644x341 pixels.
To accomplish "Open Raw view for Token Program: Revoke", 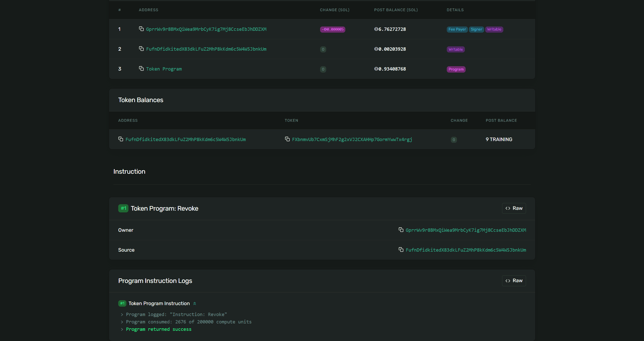I will point(514,208).
